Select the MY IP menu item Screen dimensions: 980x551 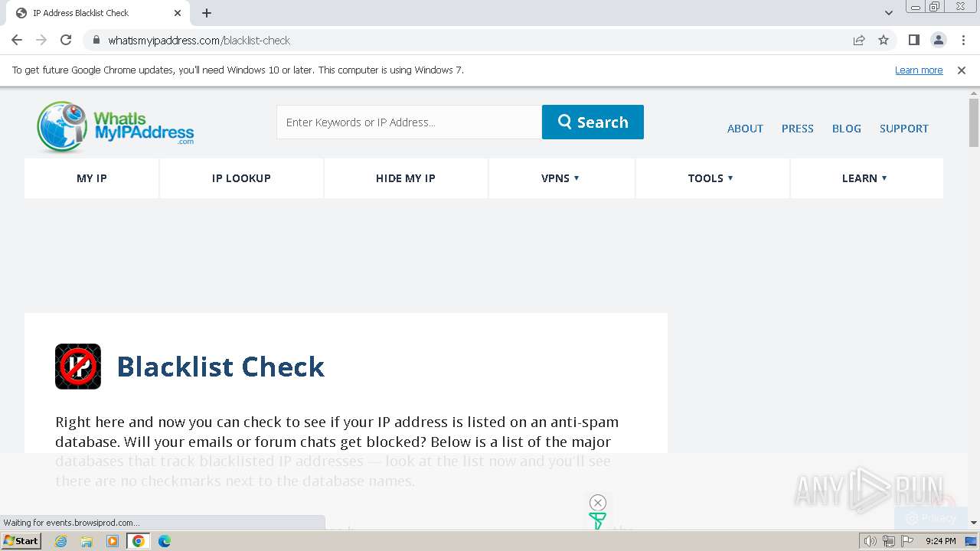click(x=92, y=178)
